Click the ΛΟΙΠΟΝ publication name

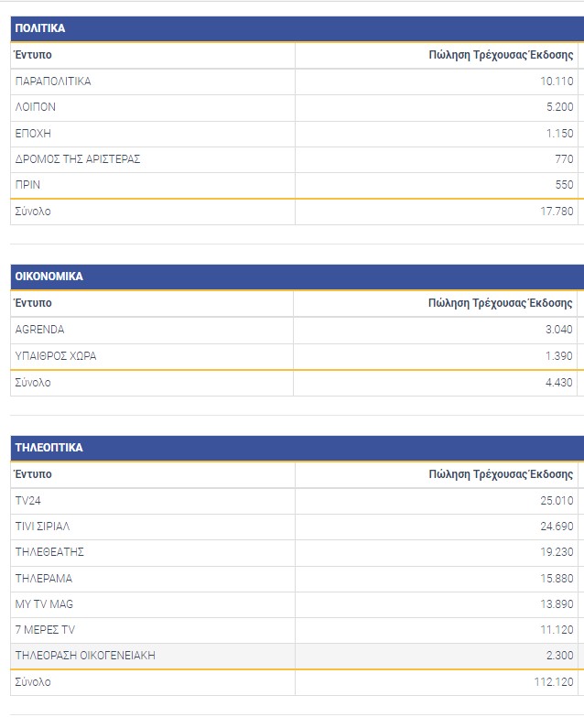pos(36,107)
